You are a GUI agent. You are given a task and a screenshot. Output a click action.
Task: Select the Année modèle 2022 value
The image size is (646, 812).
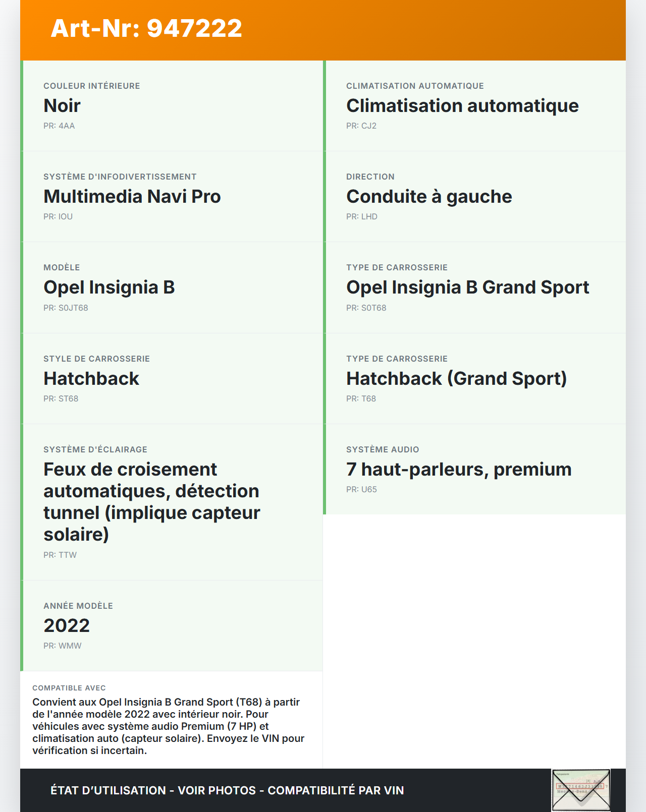coord(67,626)
